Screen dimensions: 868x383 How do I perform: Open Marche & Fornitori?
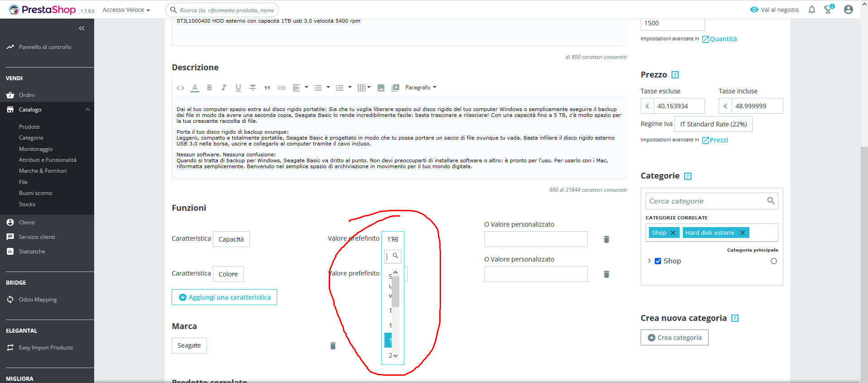pos(43,171)
